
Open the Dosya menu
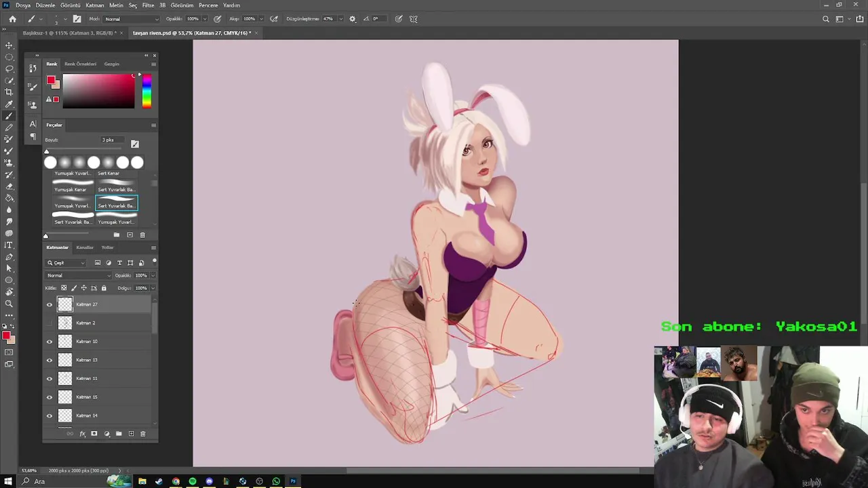pos(22,5)
